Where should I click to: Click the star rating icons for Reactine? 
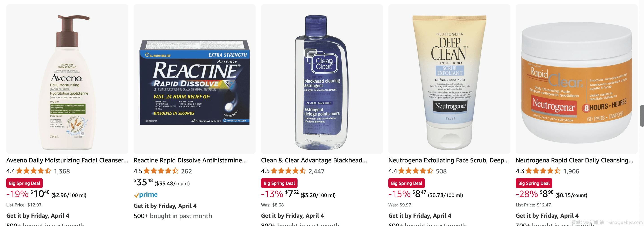tap(161, 171)
